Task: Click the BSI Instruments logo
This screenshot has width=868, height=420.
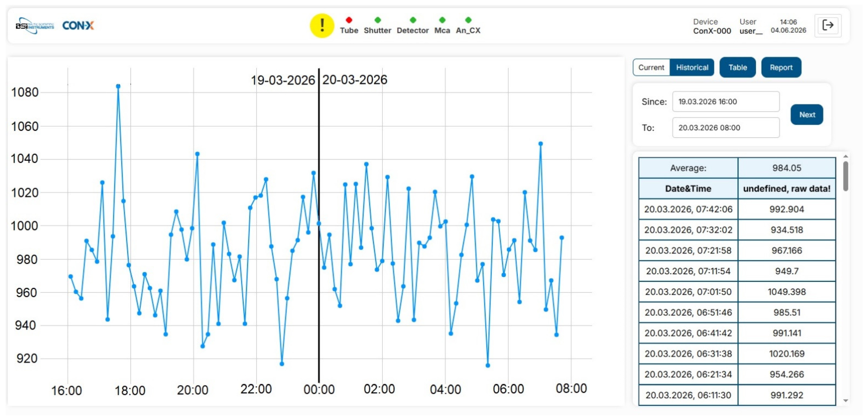Action: [x=35, y=26]
